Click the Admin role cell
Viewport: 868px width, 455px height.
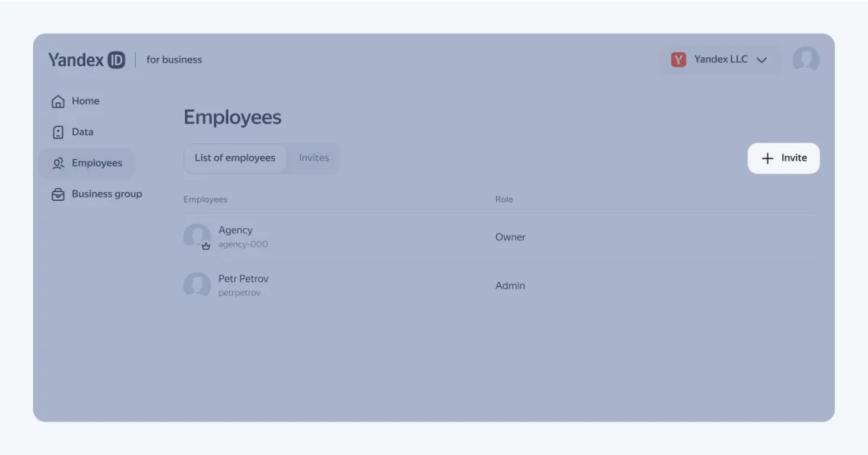pyautogui.click(x=510, y=286)
